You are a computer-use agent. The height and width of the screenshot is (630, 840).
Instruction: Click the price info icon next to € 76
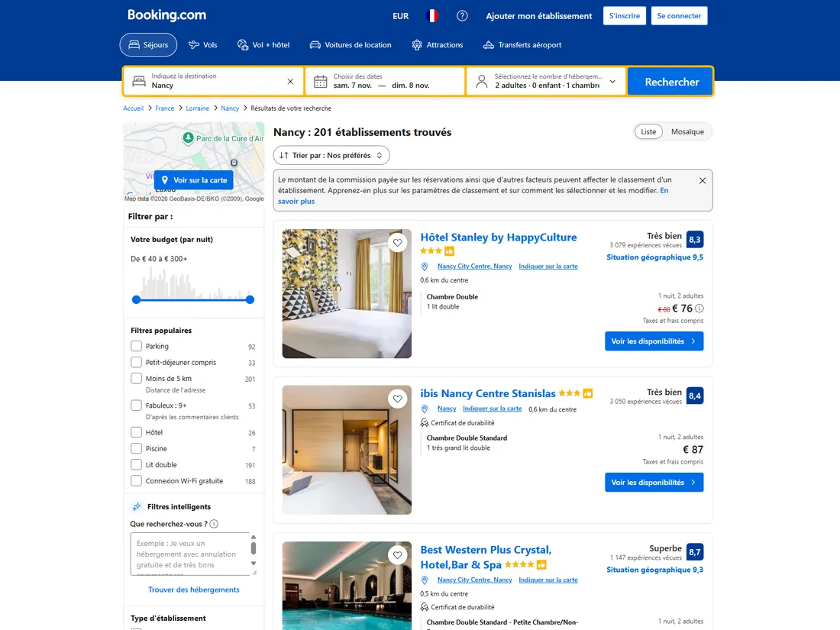pos(699,309)
